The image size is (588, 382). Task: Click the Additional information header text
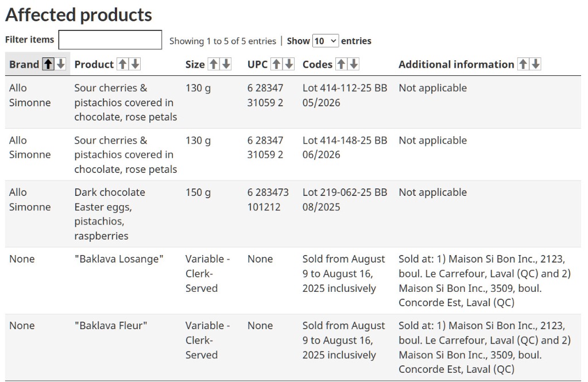point(456,64)
